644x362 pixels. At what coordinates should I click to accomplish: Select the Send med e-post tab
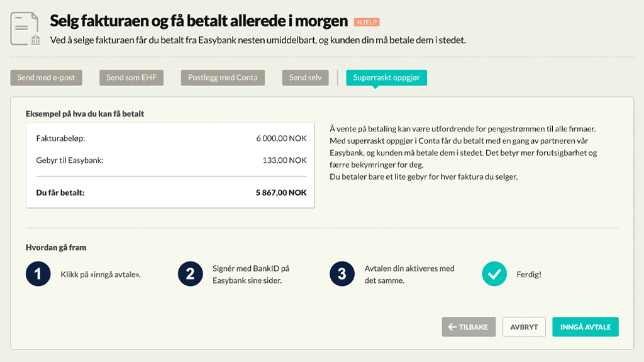pyautogui.click(x=46, y=77)
